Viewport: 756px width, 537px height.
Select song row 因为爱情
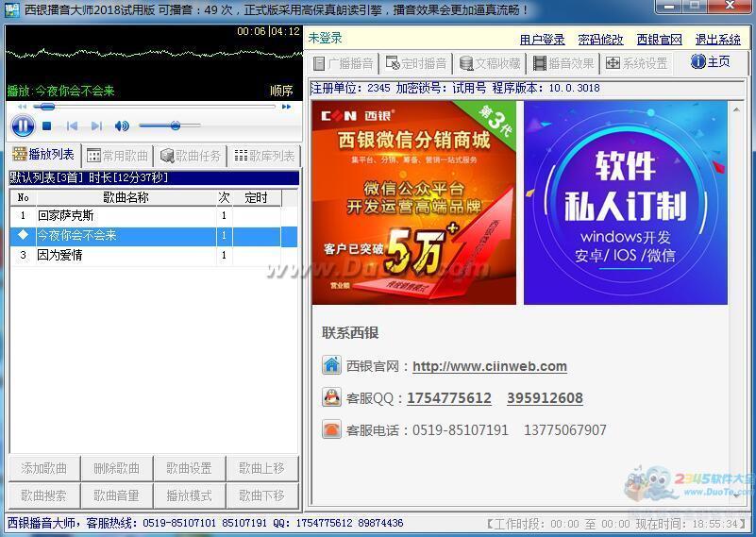(x=153, y=255)
